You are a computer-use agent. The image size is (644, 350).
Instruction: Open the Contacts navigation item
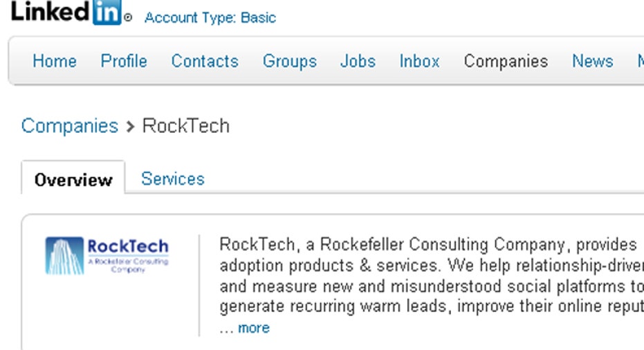click(x=205, y=61)
